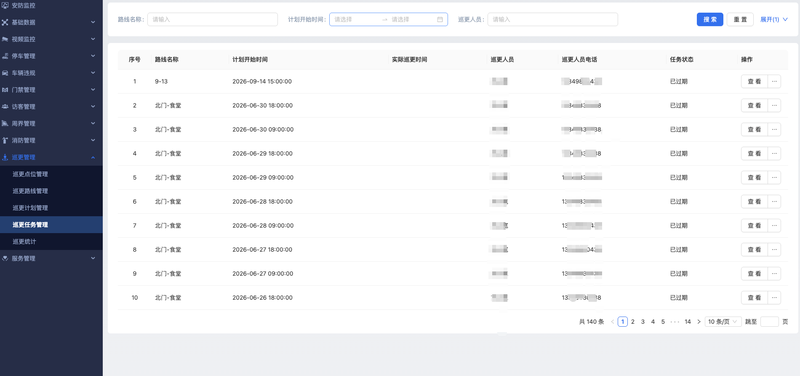Screen dimensions: 800x376
Task: Collapse the 巡更管理 sidebar menu
Action: (x=51, y=157)
